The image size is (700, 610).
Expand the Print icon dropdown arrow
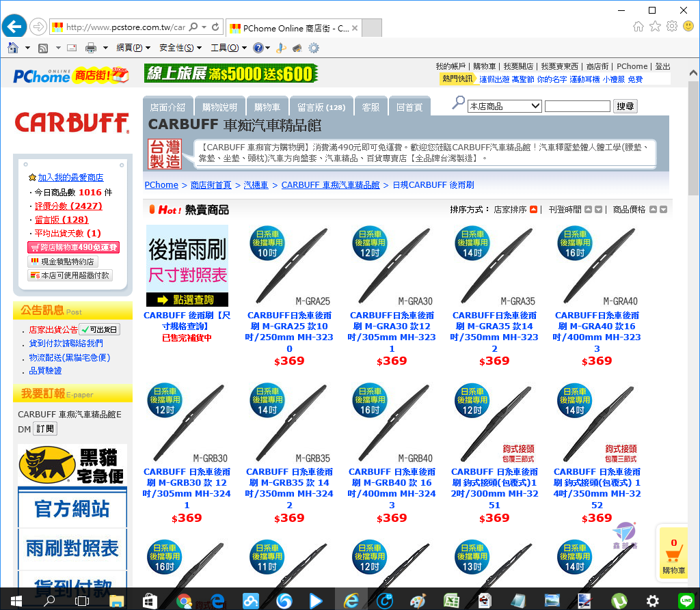(x=105, y=48)
